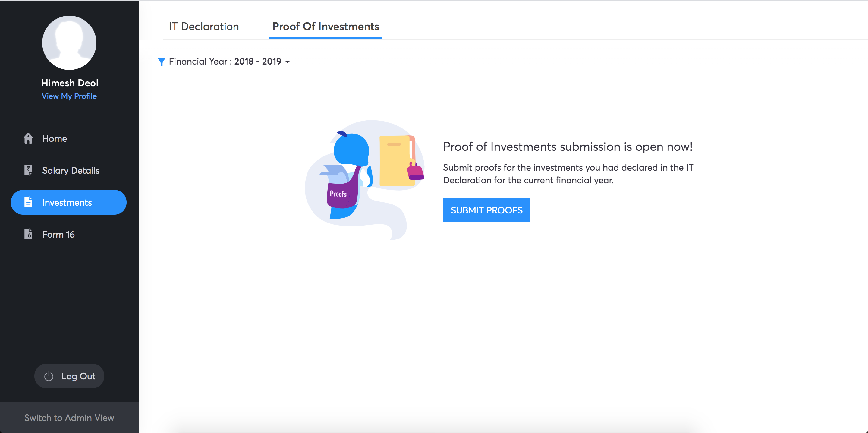Click the Investments document icon
Viewport: 868px width, 433px height.
click(x=28, y=202)
